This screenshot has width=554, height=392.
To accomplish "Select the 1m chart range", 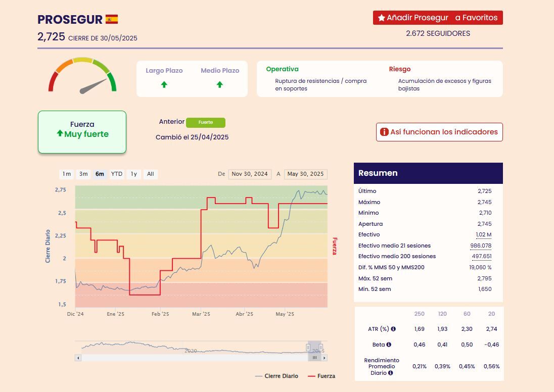I will pyautogui.click(x=66, y=174).
